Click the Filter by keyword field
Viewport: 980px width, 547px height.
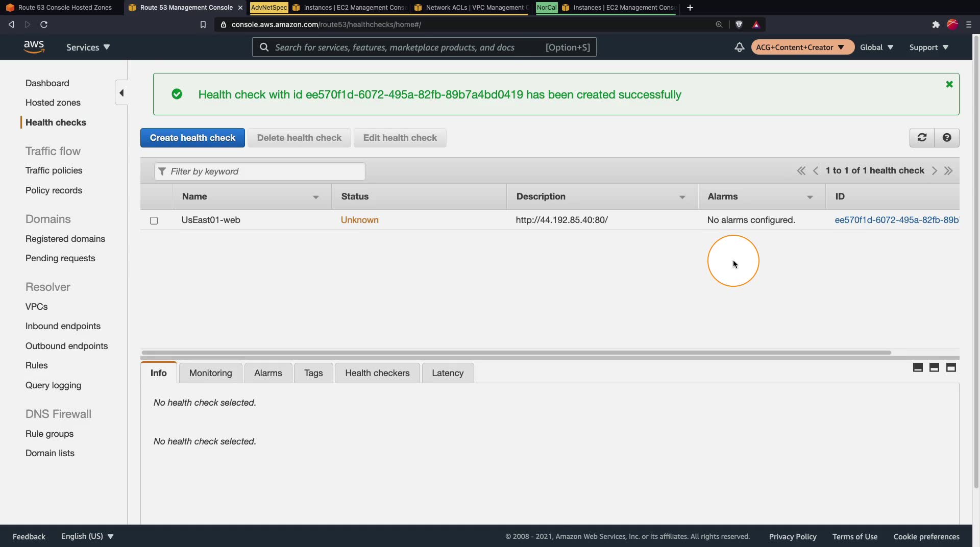pyautogui.click(x=260, y=171)
